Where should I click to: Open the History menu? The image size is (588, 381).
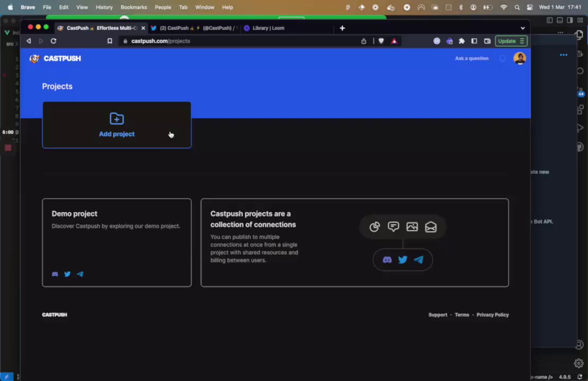click(x=104, y=7)
